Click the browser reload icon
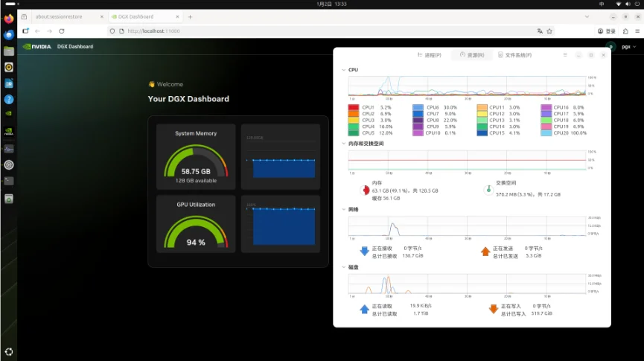644x361 pixels. point(61,31)
